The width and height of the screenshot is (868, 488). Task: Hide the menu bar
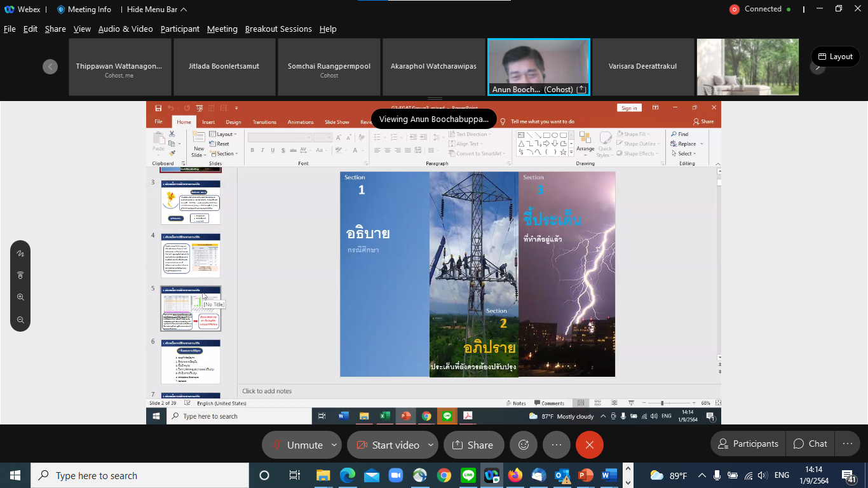[156, 10]
